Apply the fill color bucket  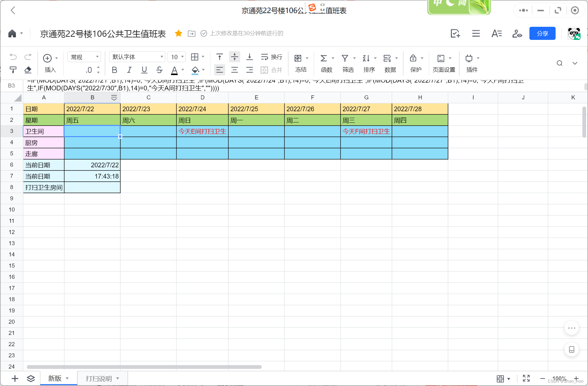pyautogui.click(x=195, y=70)
